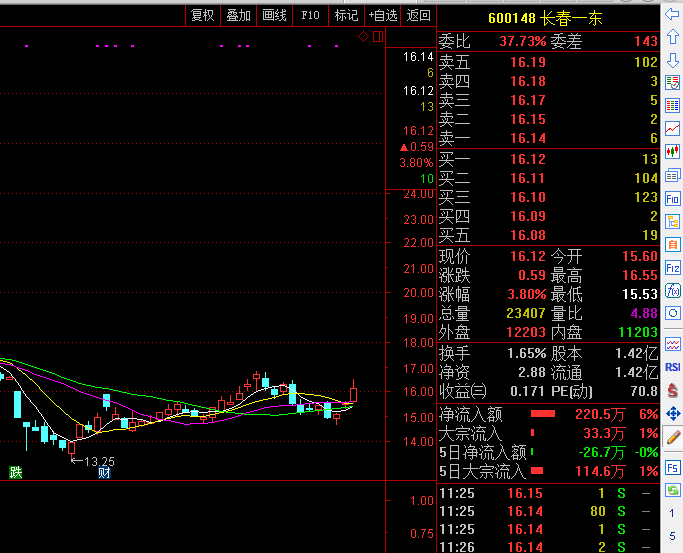Open the red-blue wavy lines indicator icon
Screen dimensions: 683x553
pyautogui.click(x=673, y=344)
